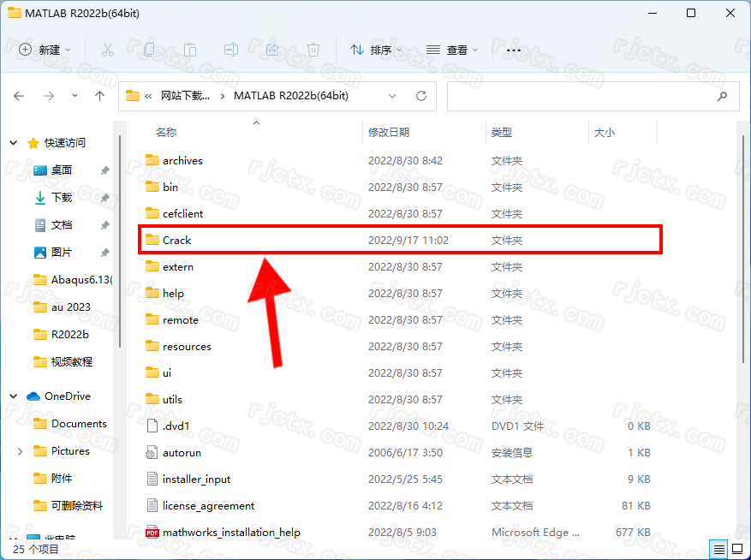The height and width of the screenshot is (560, 751).
Task: Refresh the current folder view
Action: coord(420,96)
